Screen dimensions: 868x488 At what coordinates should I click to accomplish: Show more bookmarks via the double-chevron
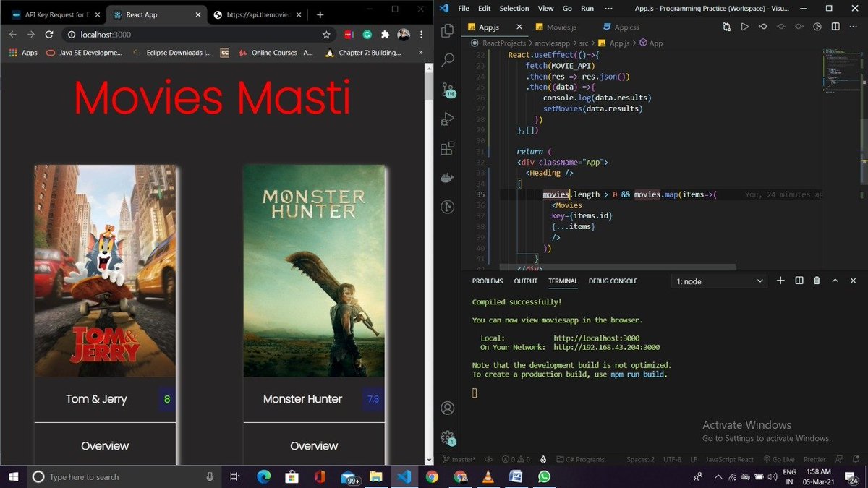pyautogui.click(x=421, y=53)
